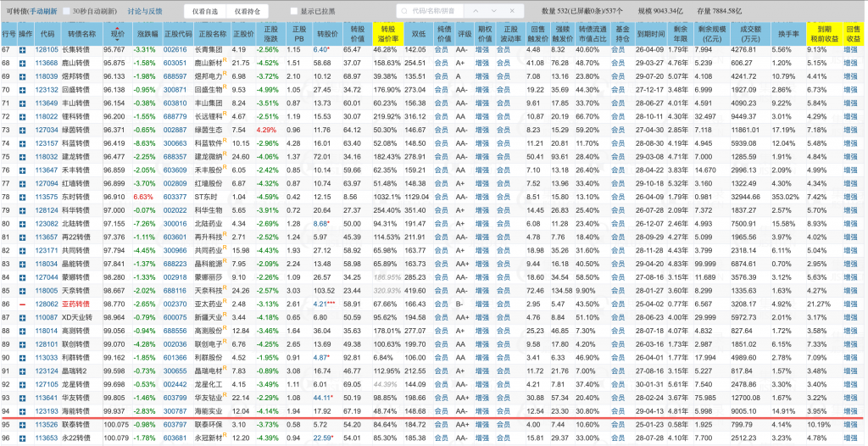868x446 pixels.
Task: Click the 手动刷新 link
Action: (42, 10)
